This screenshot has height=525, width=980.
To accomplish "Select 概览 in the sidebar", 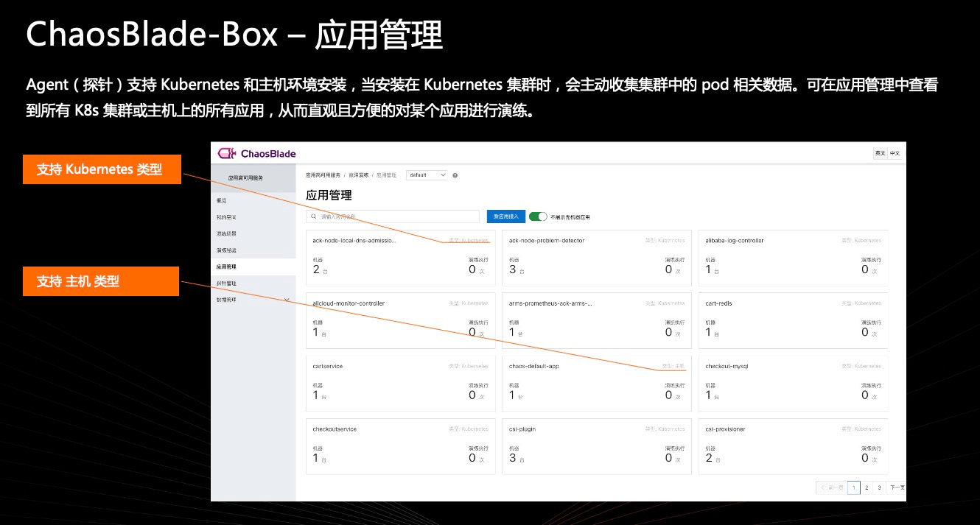I will (222, 200).
